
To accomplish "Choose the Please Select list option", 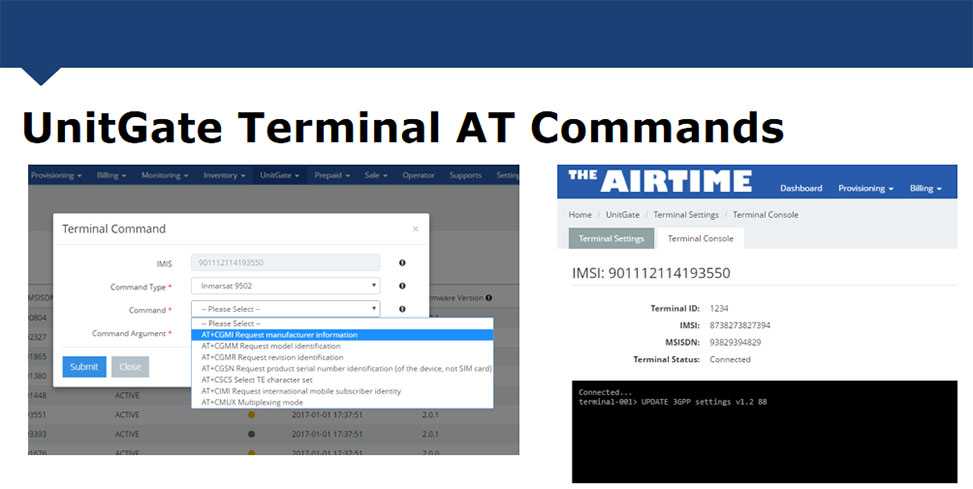I will pyautogui.click(x=343, y=324).
